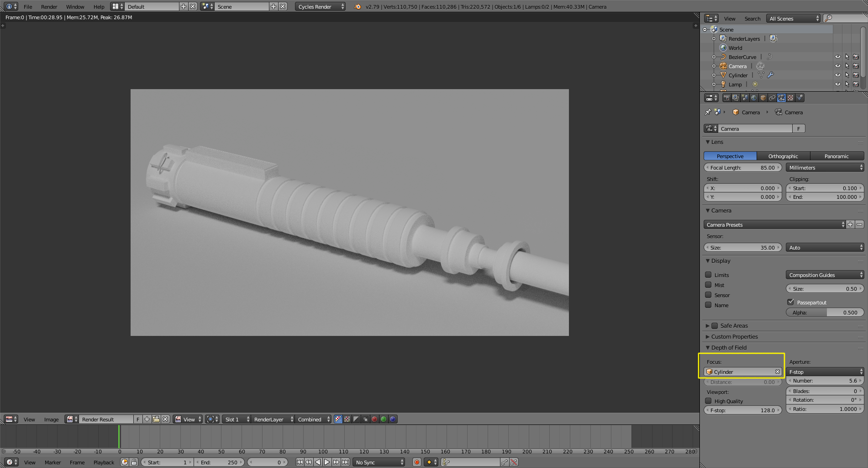868x468 pixels.
Task: Clear the Cylinder focus object field
Action: [x=778, y=372]
